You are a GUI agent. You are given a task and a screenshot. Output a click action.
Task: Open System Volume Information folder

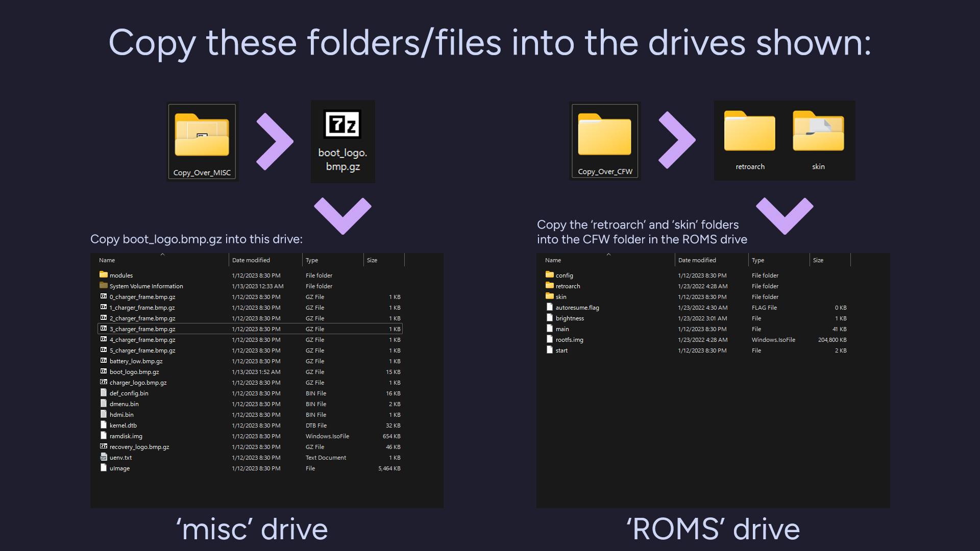(x=250, y=286)
